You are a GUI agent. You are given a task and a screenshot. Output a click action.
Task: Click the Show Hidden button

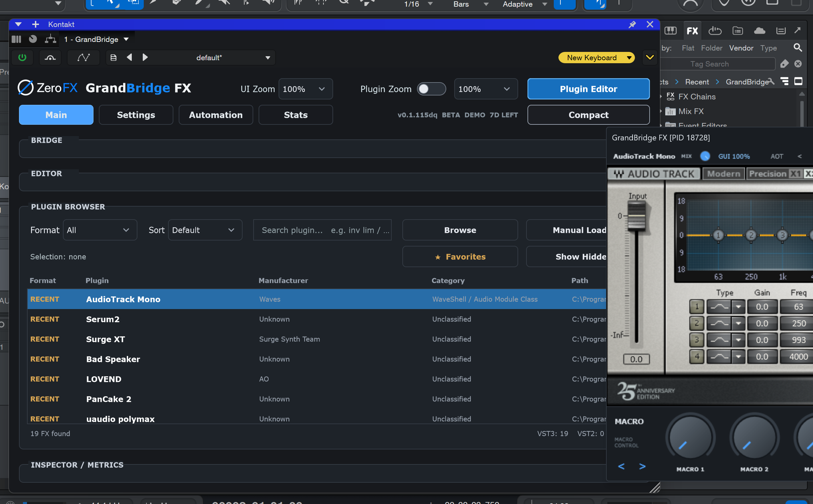tap(566, 257)
